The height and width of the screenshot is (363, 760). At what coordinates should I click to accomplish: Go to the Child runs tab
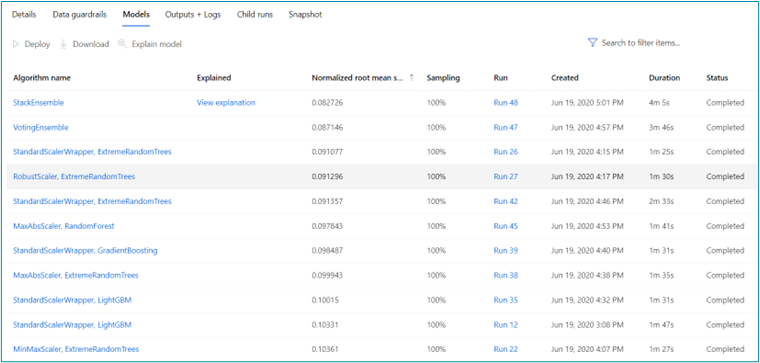click(255, 15)
